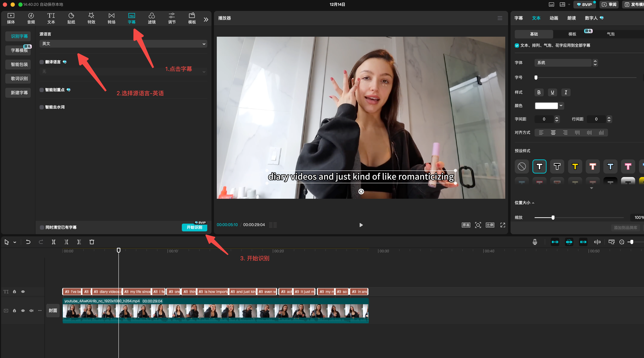This screenshot has height=358, width=644.
Task: Open the 转场 transitions panel
Action: 111,18
